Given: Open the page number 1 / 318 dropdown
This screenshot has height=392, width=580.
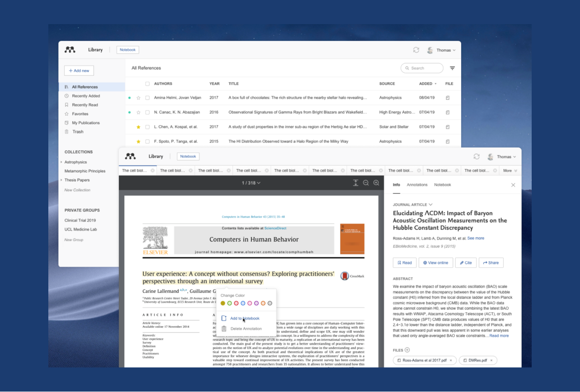Looking at the screenshot, I should tap(251, 183).
